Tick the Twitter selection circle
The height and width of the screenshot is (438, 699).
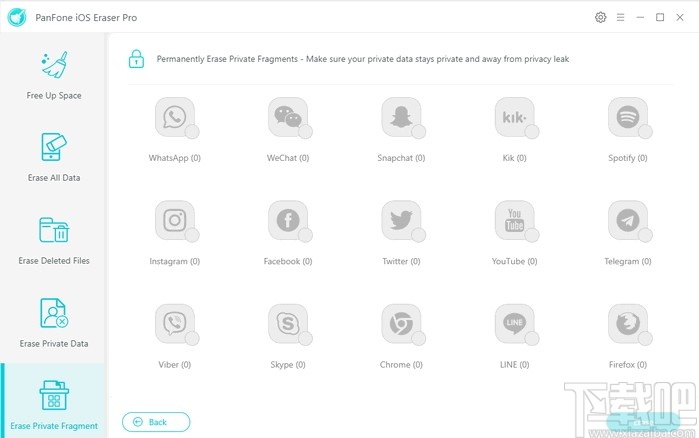coord(419,235)
